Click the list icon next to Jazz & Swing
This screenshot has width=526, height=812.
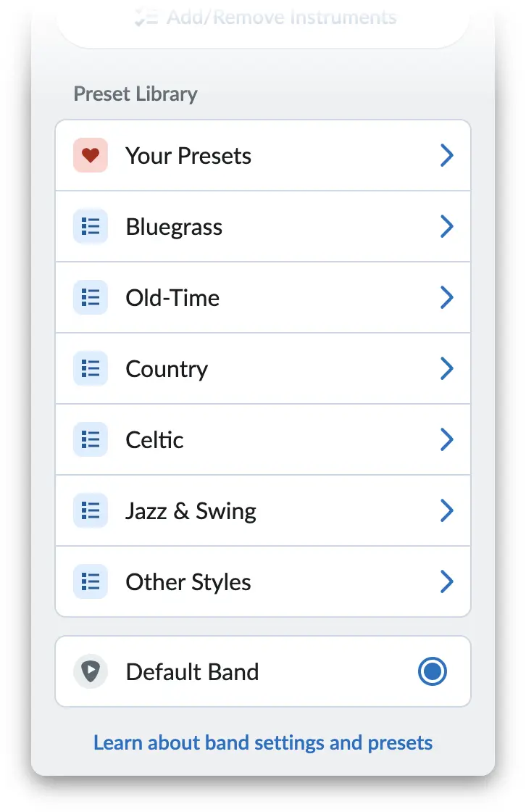91,511
